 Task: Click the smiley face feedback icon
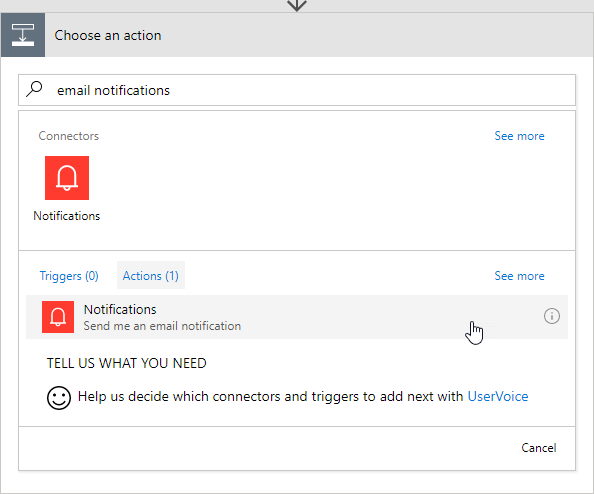point(59,398)
